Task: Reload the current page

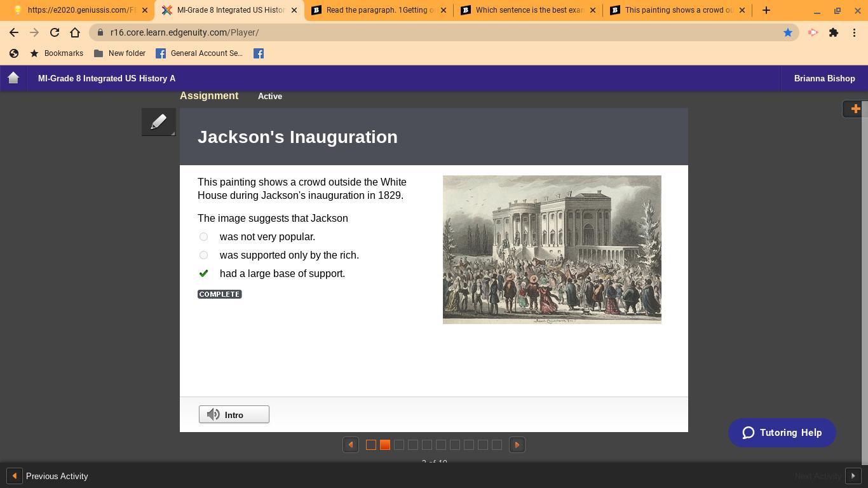Action: tap(55, 32)
